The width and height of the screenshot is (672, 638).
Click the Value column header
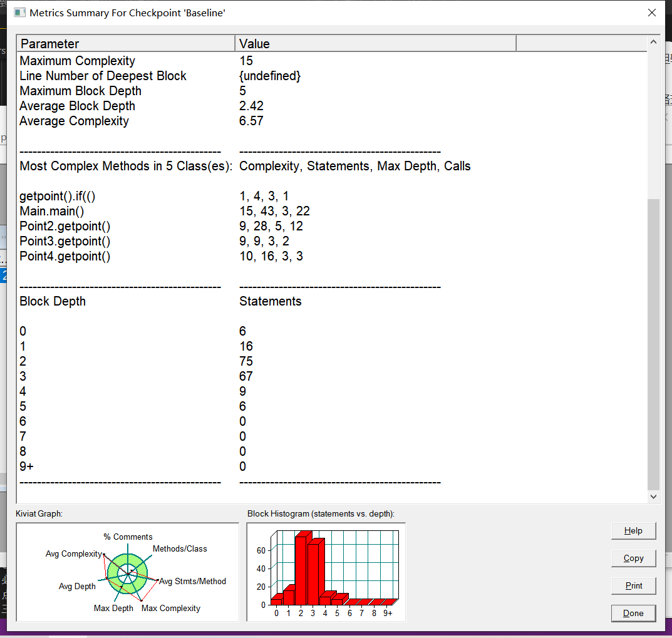click(375, 44)
